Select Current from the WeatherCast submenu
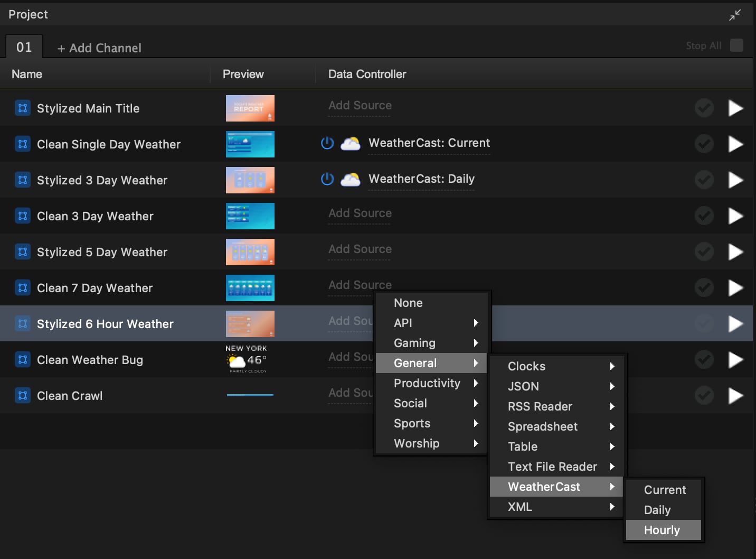This screenshot has height=559, width=756. coord(664,490)
